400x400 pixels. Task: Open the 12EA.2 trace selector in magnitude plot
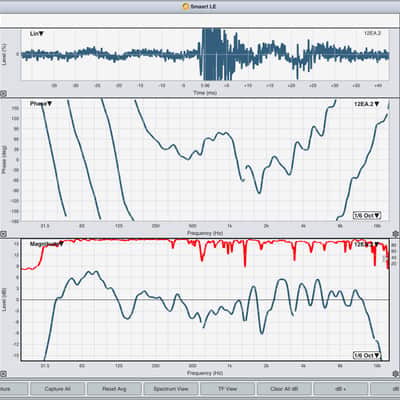pos(367,244)
